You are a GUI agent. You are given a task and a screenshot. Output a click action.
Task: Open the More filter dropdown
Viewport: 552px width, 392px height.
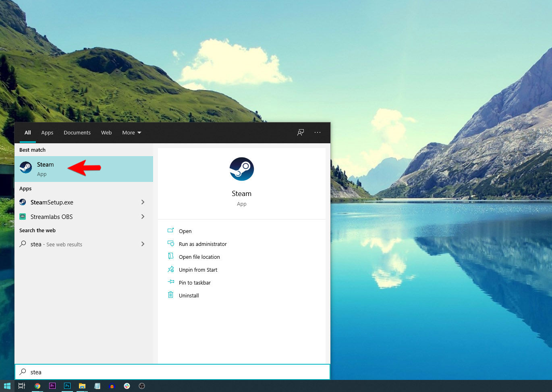132,132
